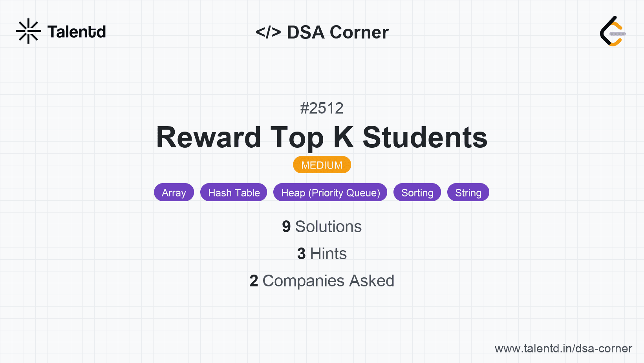Click the String topic tag
The height and width of the screenshot is (363, 644).
(x=468, y=192)
